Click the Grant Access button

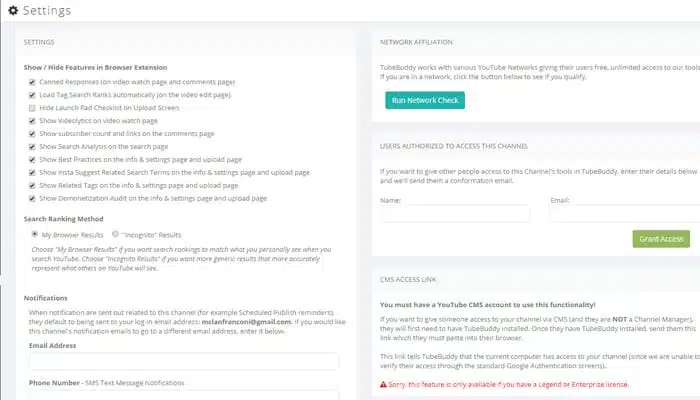[x=661, y=239]
